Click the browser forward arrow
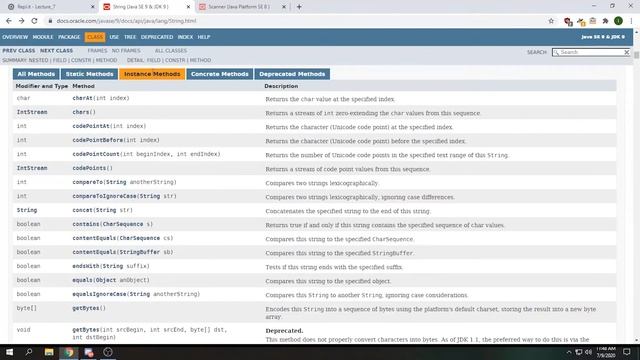 coord(21,21)
